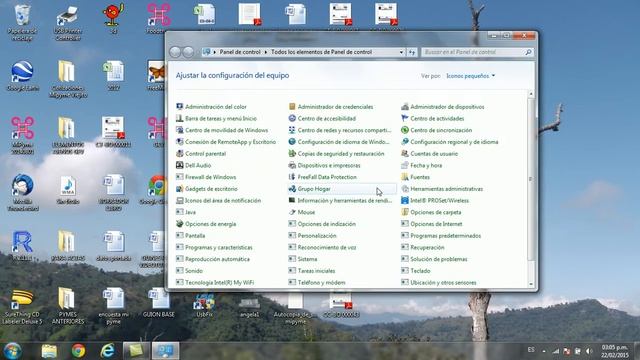Click the Centro de movilidad de Windows icon
This screenshot has width=640, height=360.
(180, 130)
